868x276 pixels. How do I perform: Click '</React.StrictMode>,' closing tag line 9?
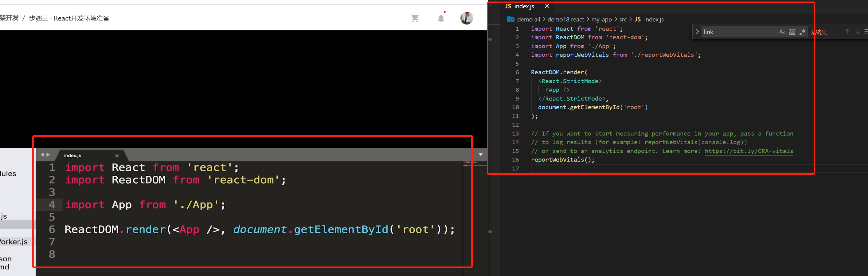[x=573, y=99]
